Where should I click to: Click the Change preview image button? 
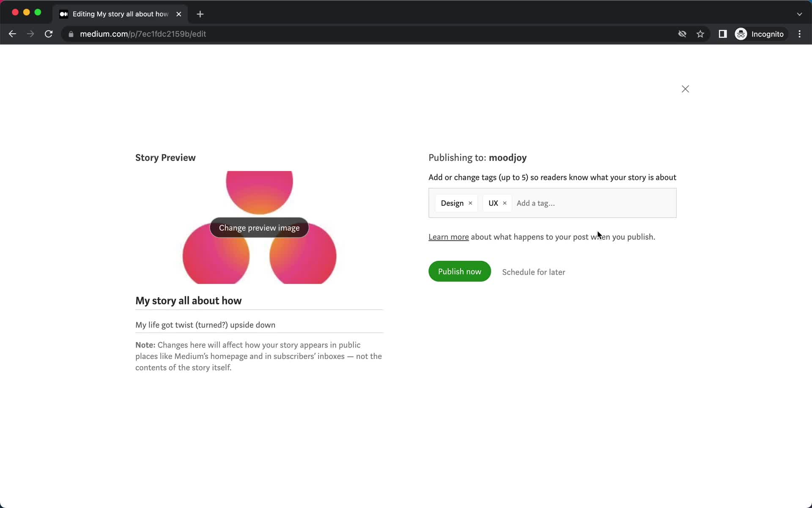pos(259,228)
